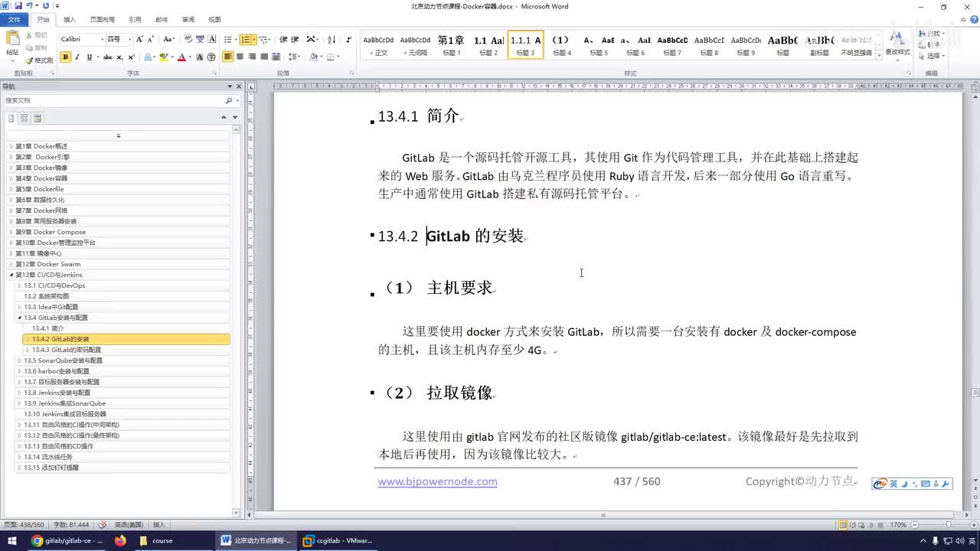Click the Shrink Font icon
Viewport: 980px width, 551px height.
tap(151, 39)
